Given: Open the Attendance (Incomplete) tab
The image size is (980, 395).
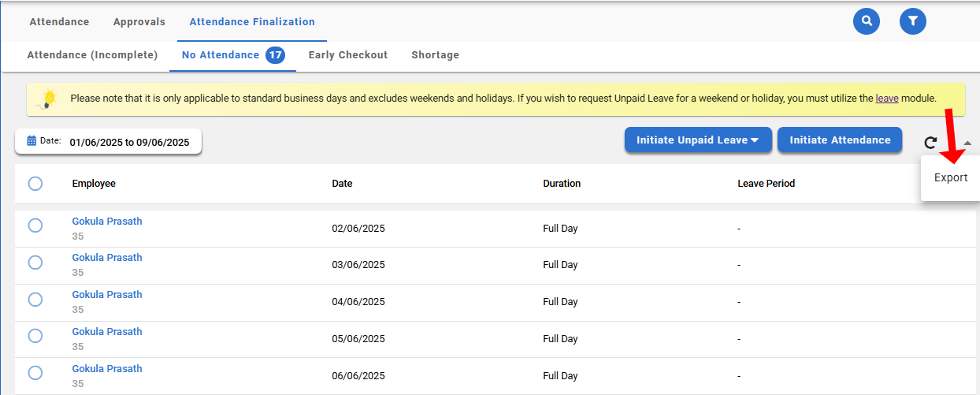Looking at the screenshot, I should tap(92, 55).
